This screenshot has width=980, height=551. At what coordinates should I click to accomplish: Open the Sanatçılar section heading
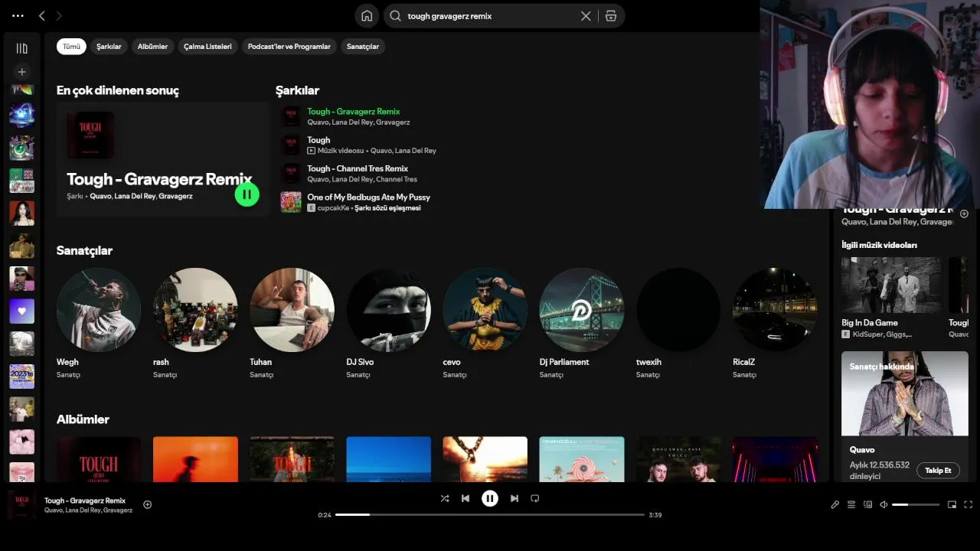tap(84, 251)
